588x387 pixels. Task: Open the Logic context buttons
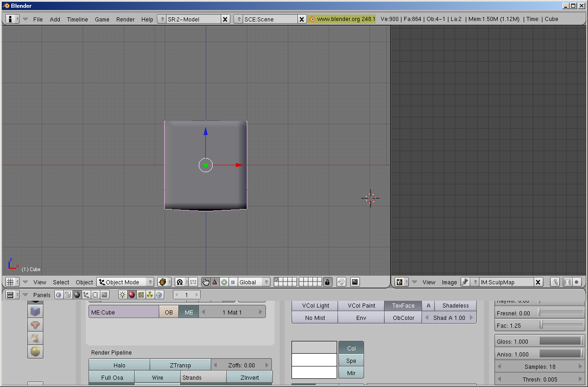58,295
